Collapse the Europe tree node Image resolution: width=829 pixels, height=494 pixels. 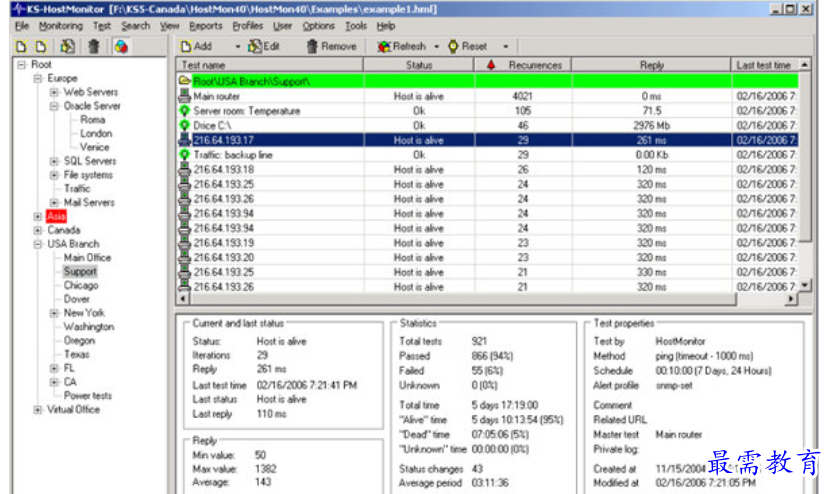(x=38, y=78)
